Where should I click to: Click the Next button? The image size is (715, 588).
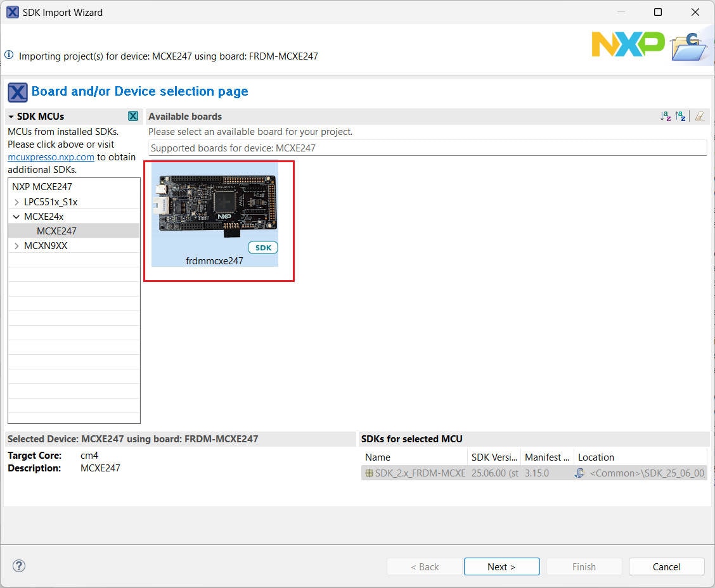click(501, 566)
